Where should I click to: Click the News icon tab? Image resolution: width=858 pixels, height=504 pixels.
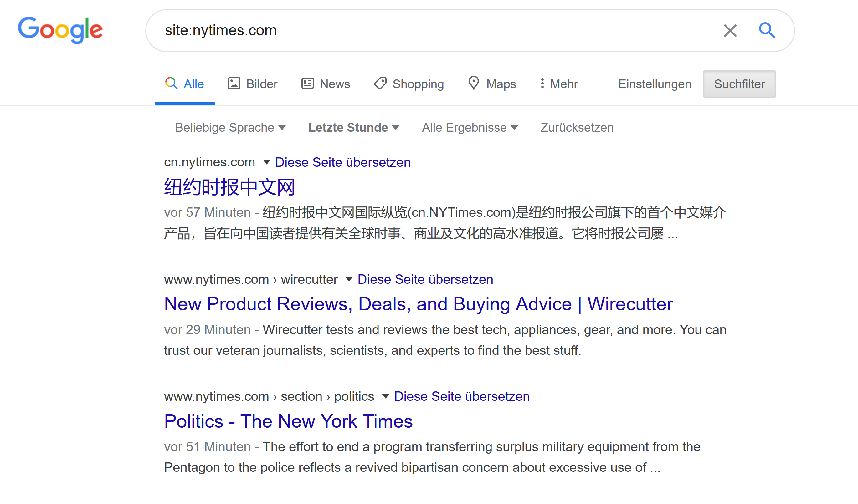(x=307, y=84)
